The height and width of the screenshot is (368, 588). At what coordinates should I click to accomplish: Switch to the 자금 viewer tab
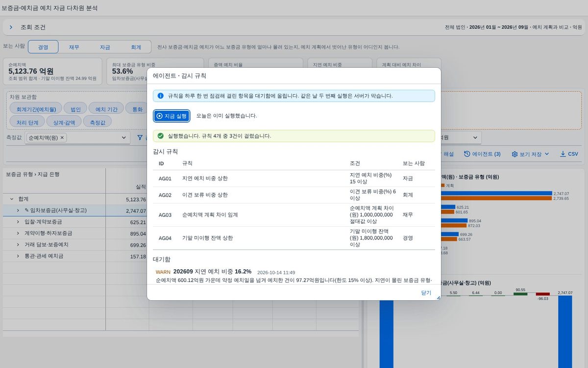click(x=105, y=47)
